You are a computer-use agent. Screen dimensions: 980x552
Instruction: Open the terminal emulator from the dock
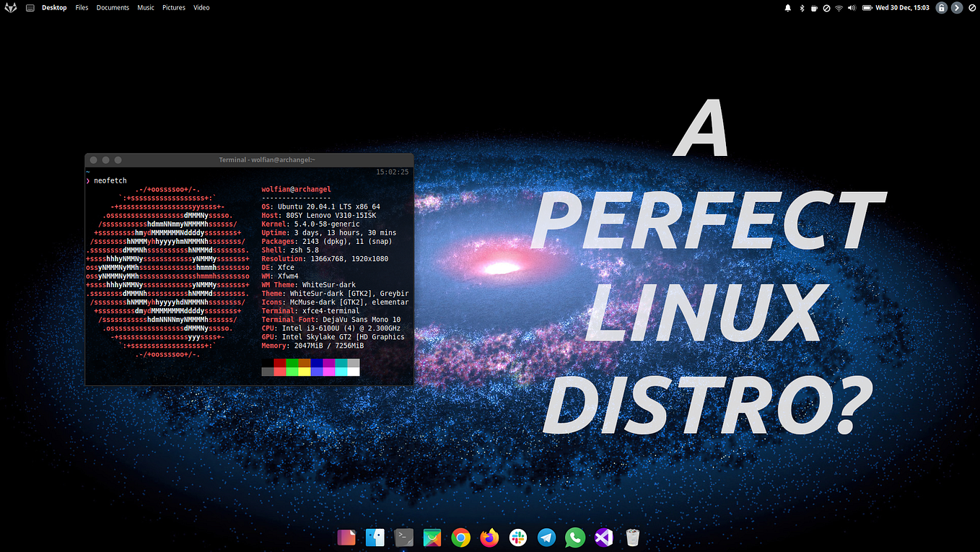[x=403, y=537]
